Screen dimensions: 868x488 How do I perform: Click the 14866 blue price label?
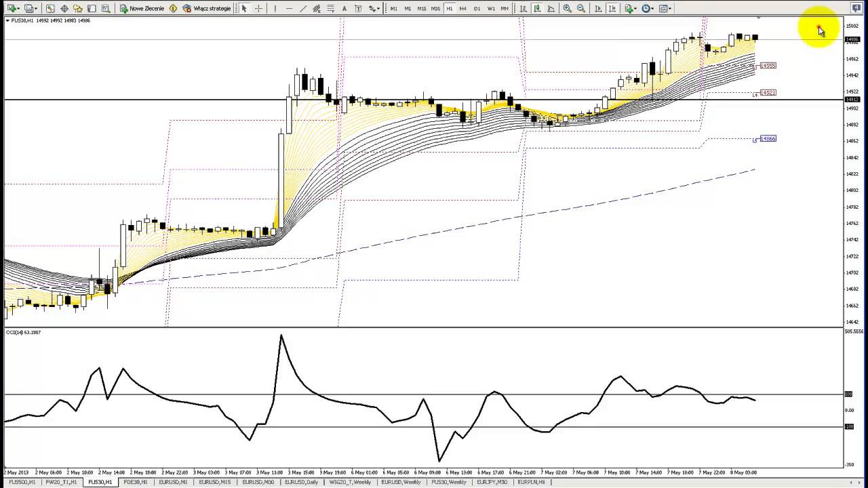click(x=768, y=139)
